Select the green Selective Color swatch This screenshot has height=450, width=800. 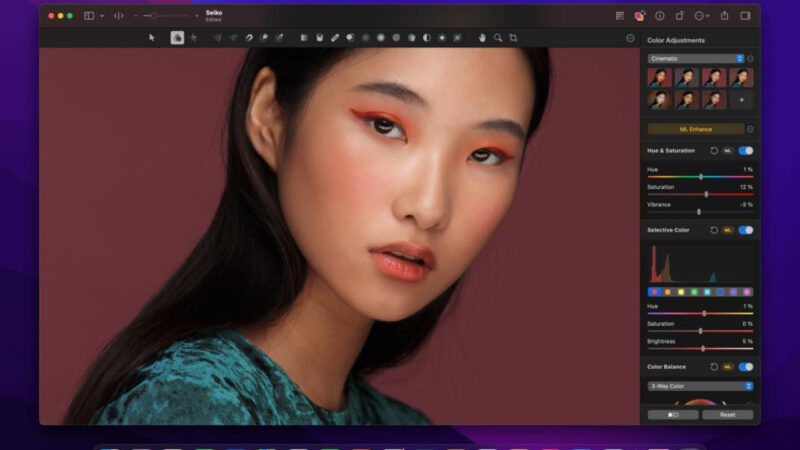694,292
